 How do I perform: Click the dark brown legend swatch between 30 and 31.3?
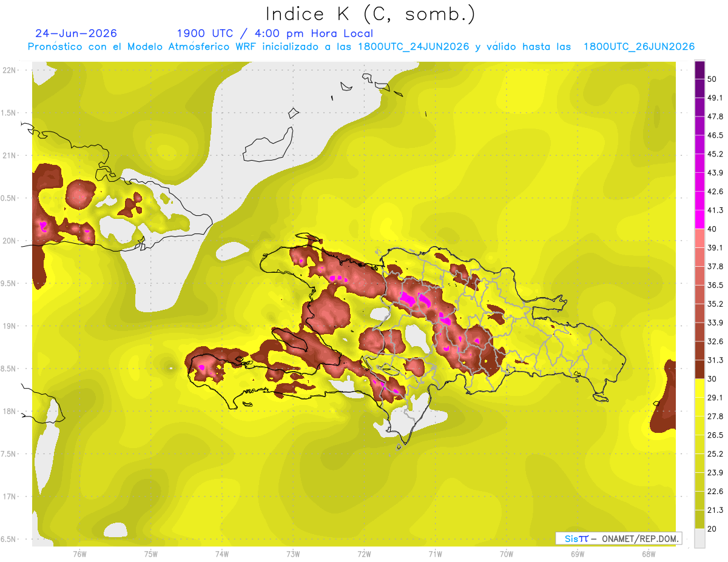pos(699,369)
